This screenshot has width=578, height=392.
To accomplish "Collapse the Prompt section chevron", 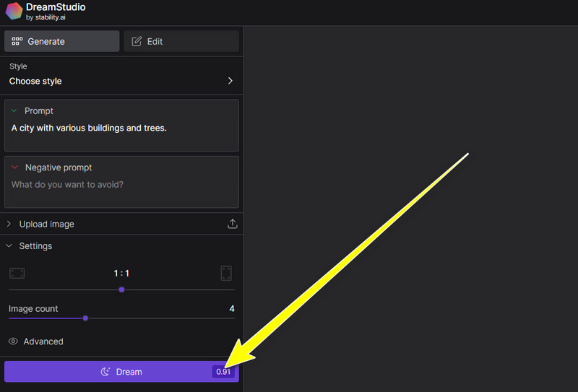I will (x=14, y=111).
